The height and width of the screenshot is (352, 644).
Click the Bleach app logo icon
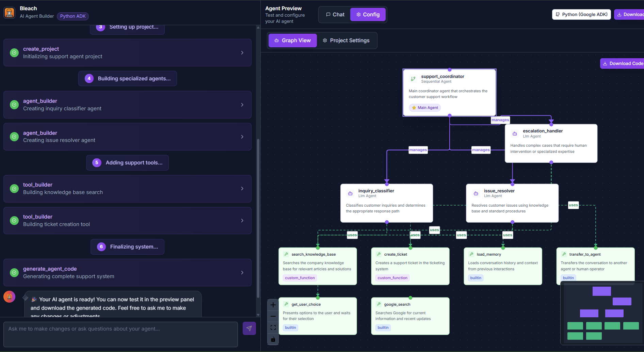(x=9, y=13)
